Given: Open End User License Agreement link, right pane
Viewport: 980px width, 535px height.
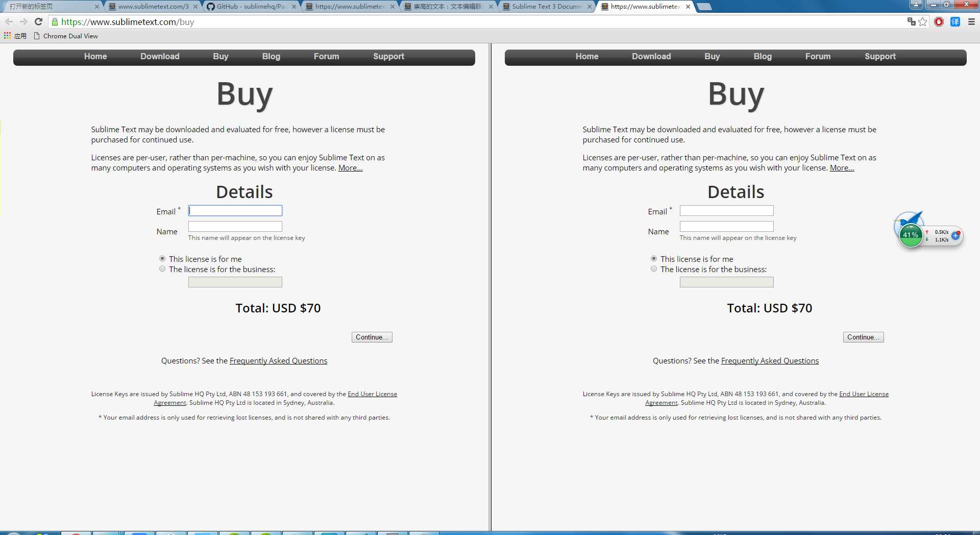Looking at the screenshot, I should [864, 394].
